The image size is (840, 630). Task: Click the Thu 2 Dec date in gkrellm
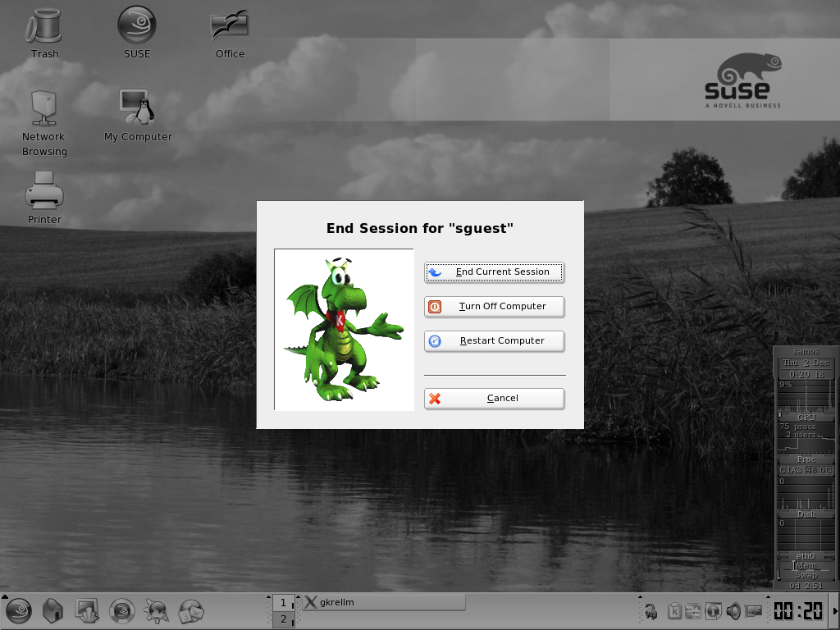click(806, 363)
